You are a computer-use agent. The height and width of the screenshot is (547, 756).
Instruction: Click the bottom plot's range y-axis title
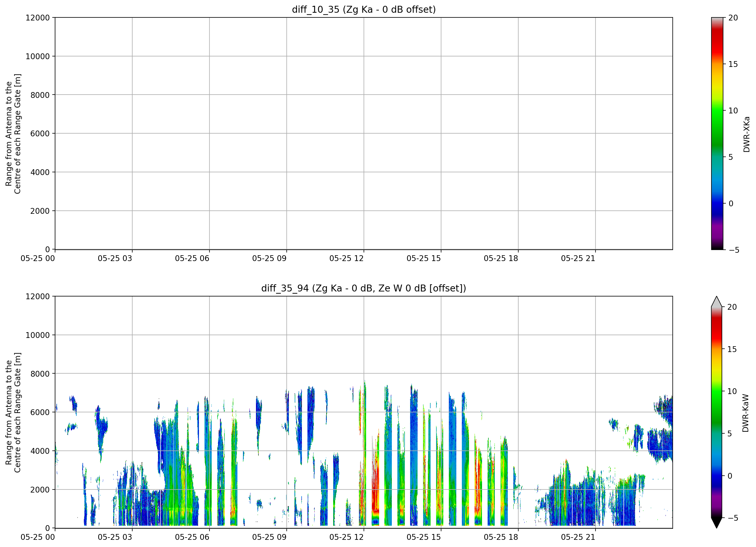pyautogui.click(x=13, y=412)
